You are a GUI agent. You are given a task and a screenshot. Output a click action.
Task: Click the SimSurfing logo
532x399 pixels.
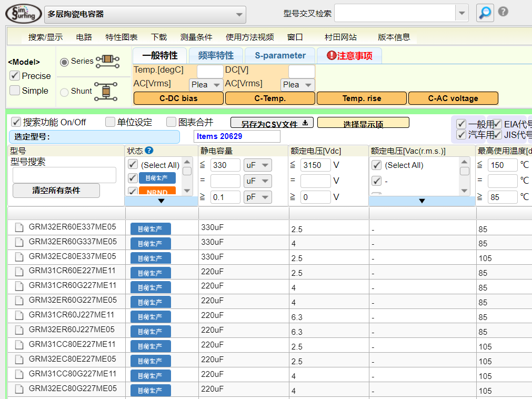click(23, 13)
